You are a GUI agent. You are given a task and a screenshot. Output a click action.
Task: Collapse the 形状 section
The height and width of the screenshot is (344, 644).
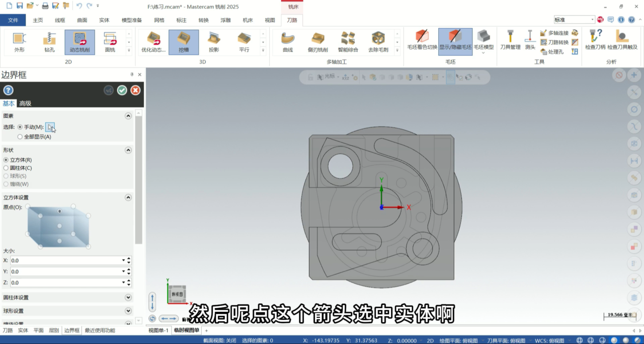[128, 150]
